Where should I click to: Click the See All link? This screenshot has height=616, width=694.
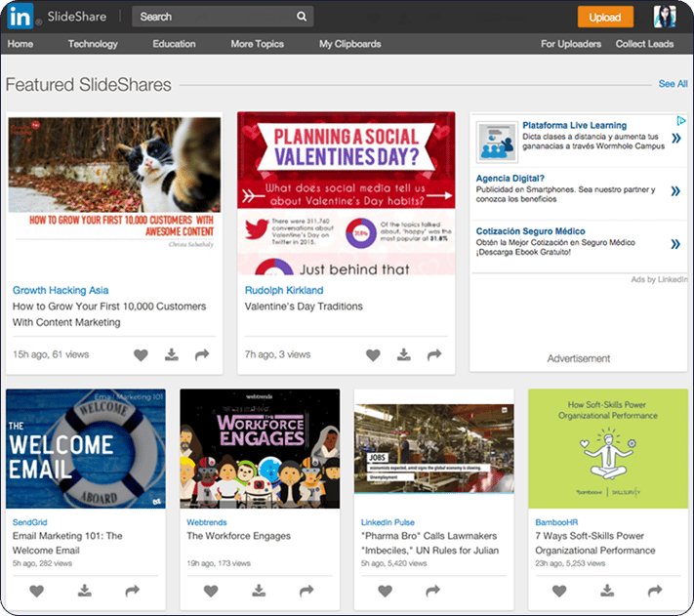[673, 84]
